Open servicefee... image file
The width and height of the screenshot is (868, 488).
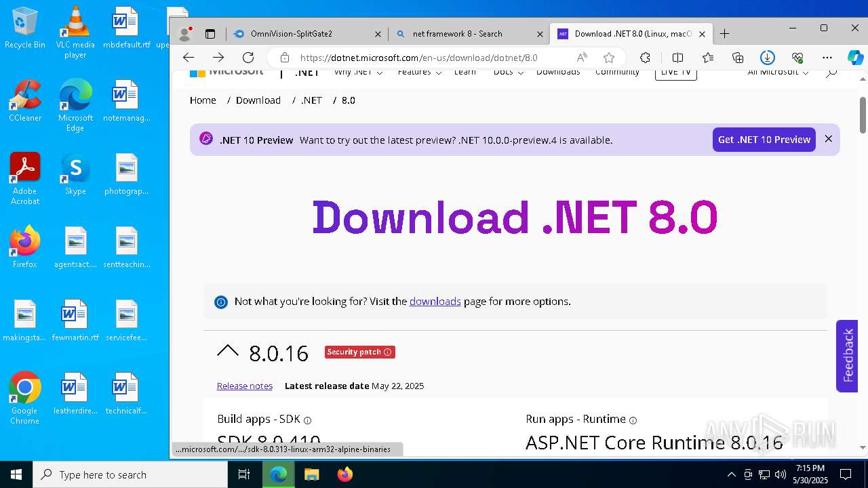(x=126, y=321)
